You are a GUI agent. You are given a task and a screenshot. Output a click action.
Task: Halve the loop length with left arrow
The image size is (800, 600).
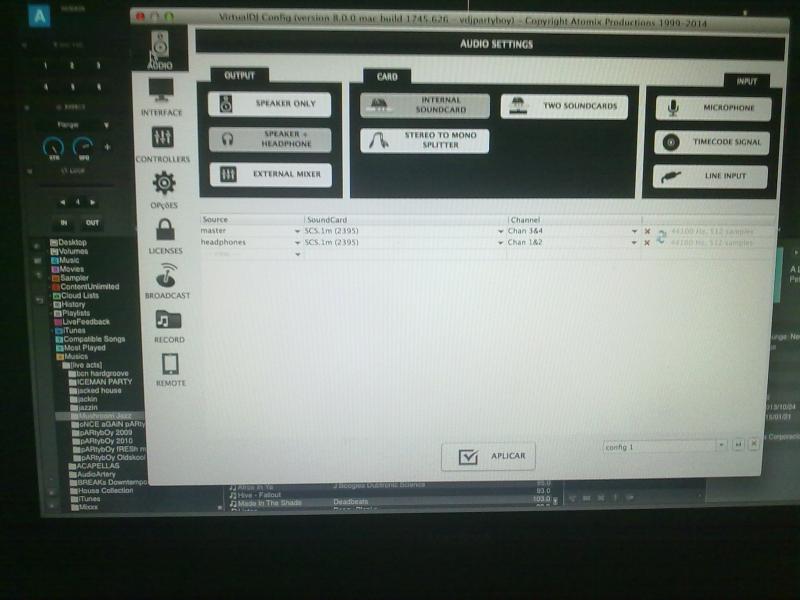62,203
